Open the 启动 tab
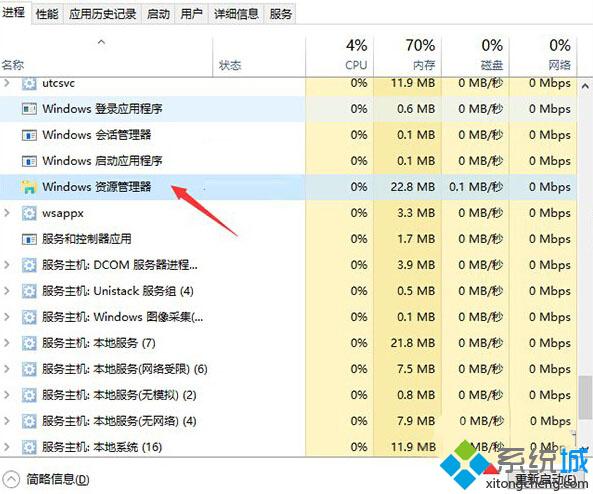This screenshot has width=593, height=494. (158, 14)
